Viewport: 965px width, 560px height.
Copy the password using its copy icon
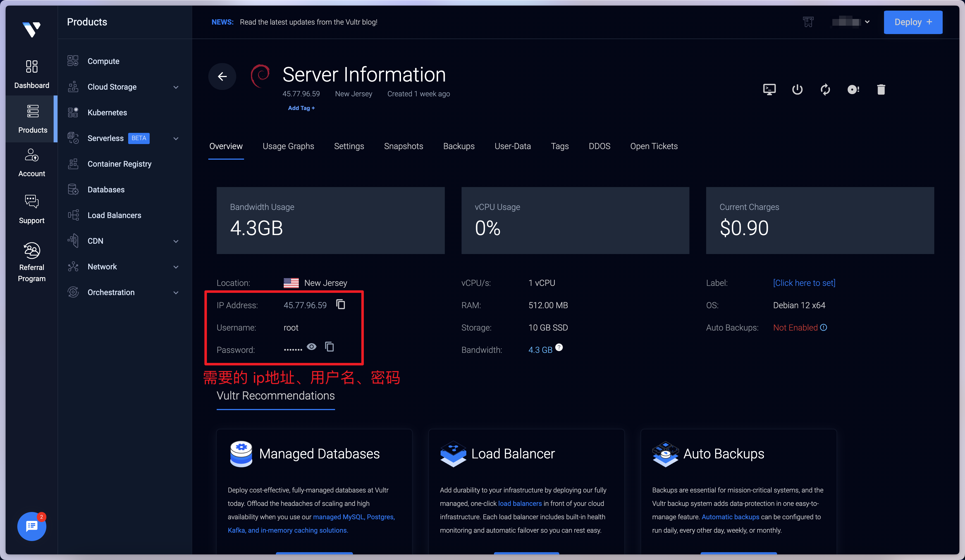click(x=329, y=347)
